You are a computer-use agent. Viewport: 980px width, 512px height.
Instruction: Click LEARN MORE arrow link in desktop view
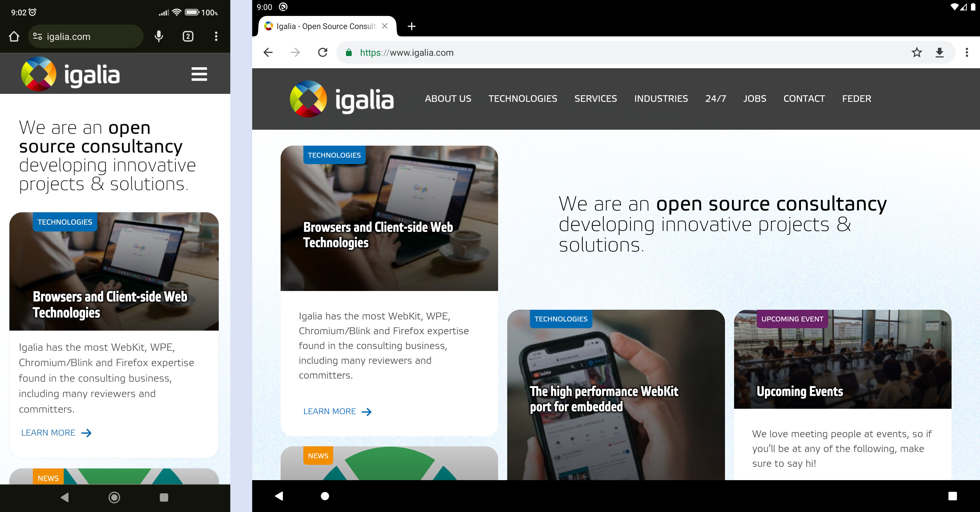(x=336, y=411)
